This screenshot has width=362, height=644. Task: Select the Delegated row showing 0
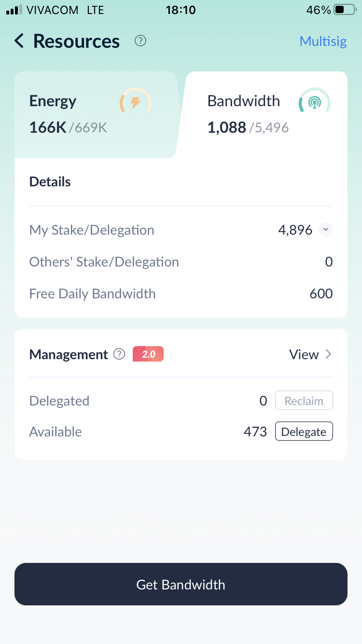[x=59, y=401]
